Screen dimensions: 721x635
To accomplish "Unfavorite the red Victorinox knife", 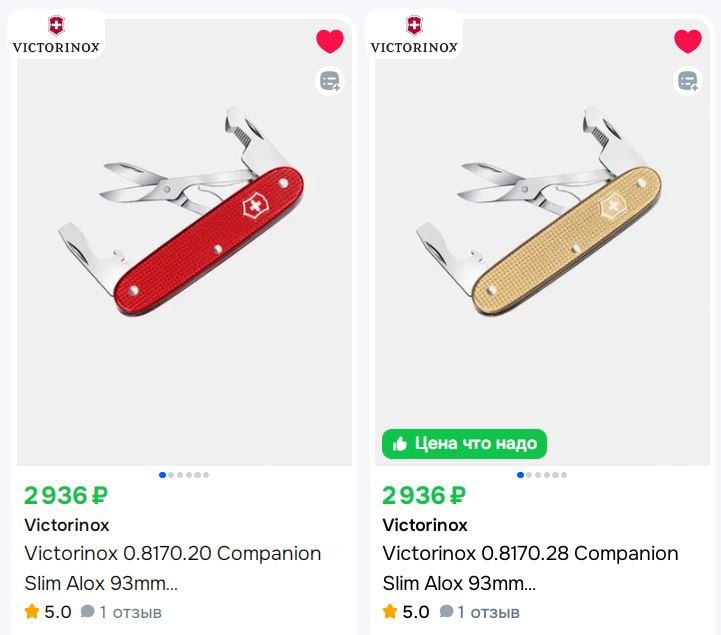I will click(x=329, y=41).
